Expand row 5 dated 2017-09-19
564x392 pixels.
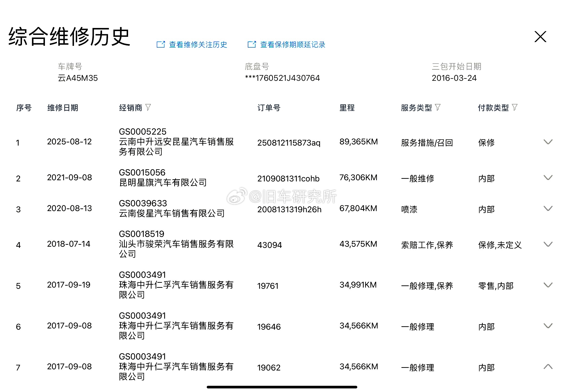pyautogui.click(x=548, y=285)
